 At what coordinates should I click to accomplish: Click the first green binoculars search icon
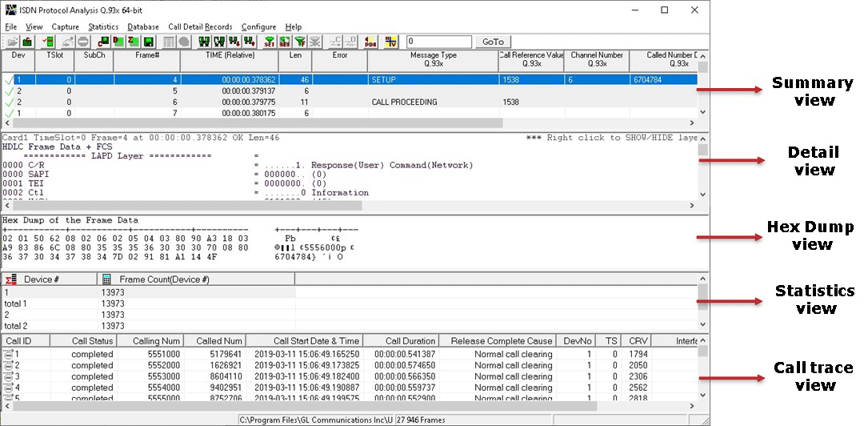pyautogui.click(x=205, y=42)
